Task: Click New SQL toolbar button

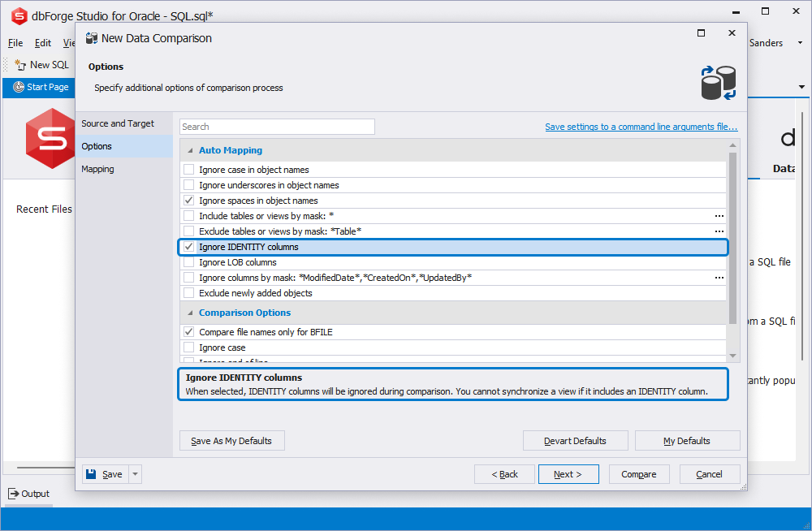Action: point(42,65)
